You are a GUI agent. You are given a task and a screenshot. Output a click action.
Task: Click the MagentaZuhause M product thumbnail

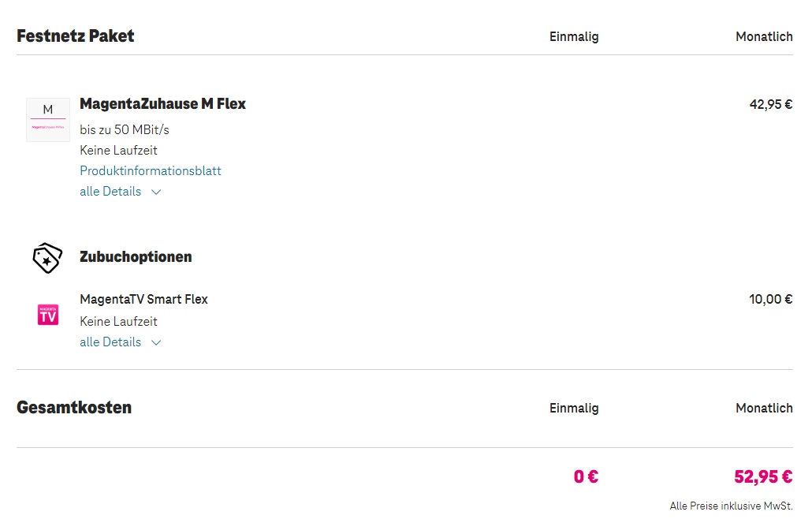tap(48, 120)
